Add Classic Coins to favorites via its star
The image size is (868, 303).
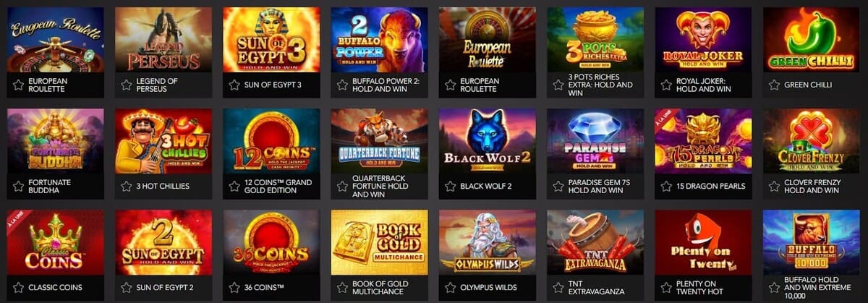click(x=19, y=287)
